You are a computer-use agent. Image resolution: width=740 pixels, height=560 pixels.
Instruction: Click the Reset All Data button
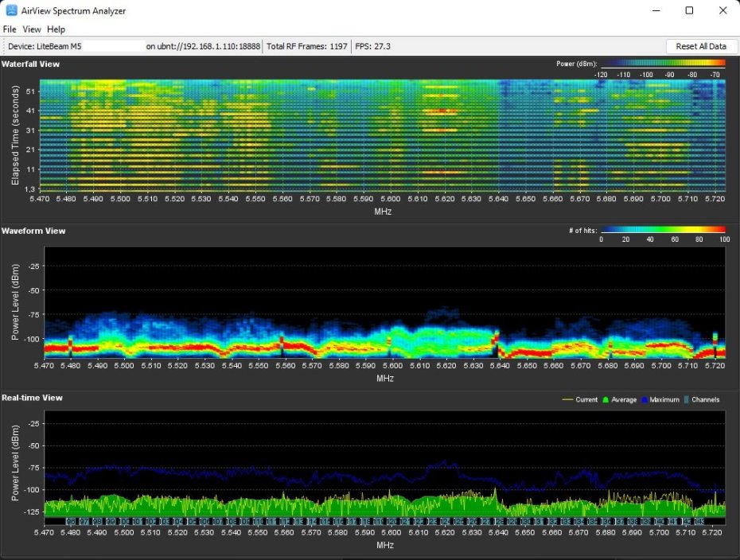pos(700,46)
